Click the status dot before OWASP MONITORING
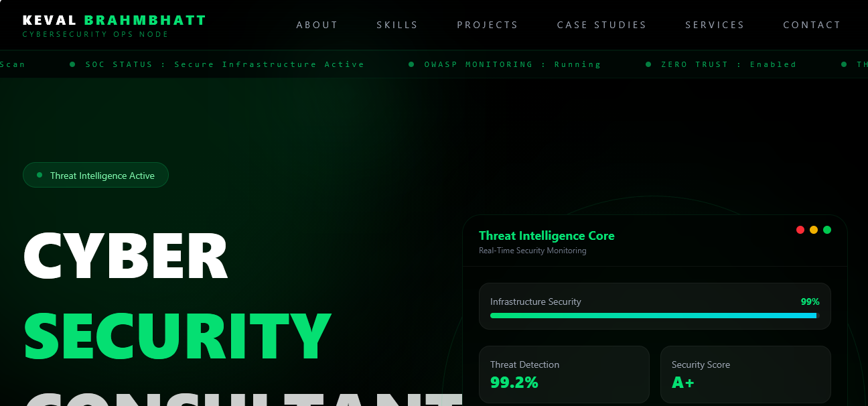This screenshot has width=868, height=406. (411, 64)
